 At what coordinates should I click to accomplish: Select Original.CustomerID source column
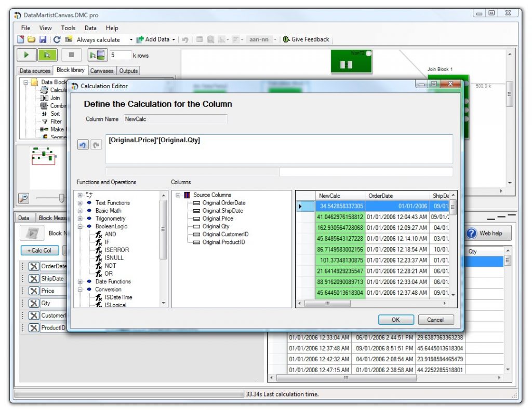pos(225,234)
